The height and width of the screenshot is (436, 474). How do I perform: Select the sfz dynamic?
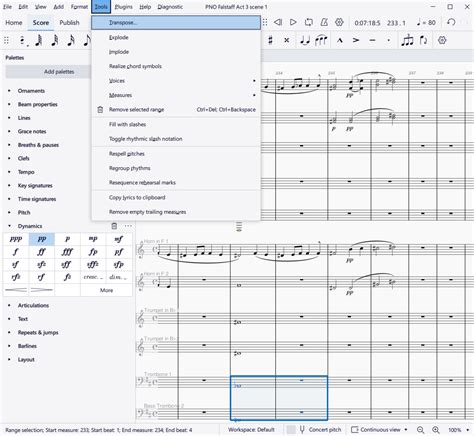pyautogui.click(x=42, y=264)
